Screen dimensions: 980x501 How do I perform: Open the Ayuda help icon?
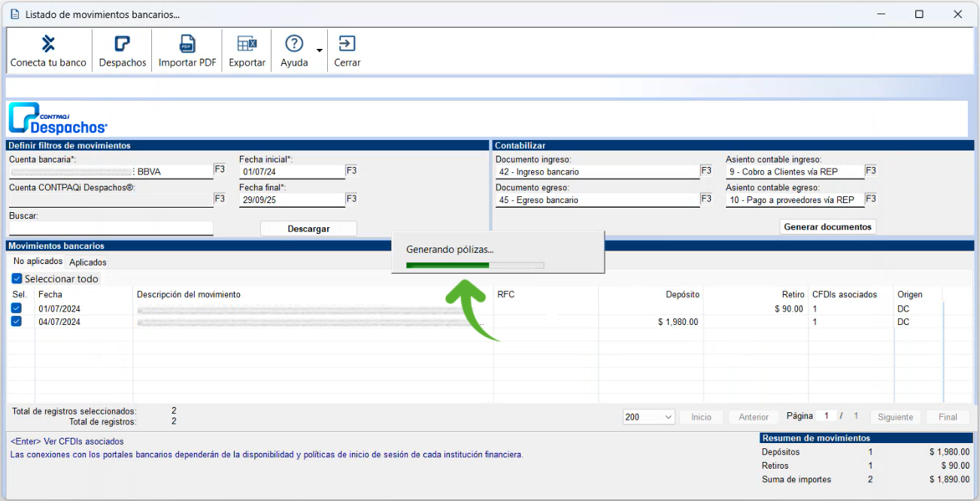tap(294, 44)
